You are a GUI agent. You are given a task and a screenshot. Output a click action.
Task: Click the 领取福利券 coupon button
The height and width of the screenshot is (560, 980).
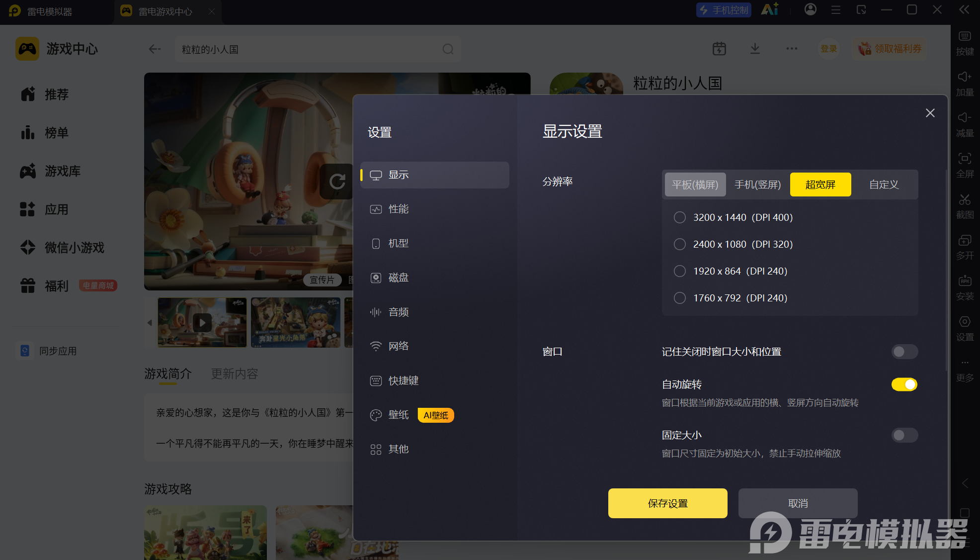[x=890, y=49]
